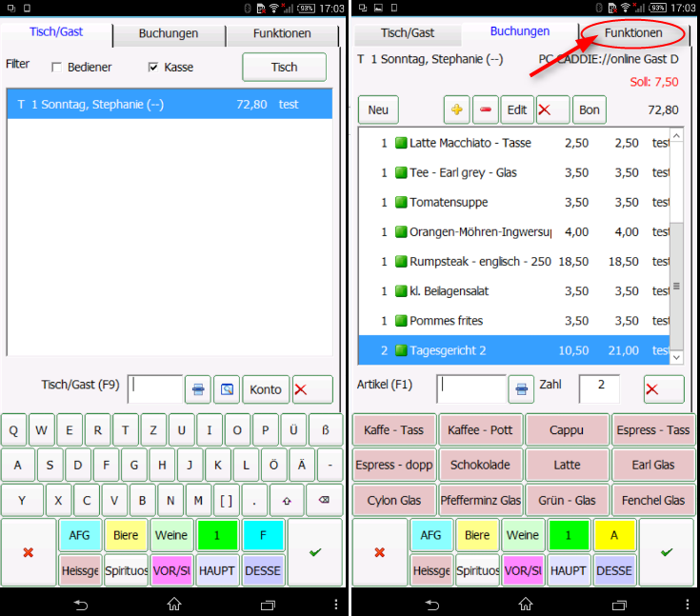Tap overflow menu dots on right phone
The image size is (700, 616).
point(688,605)
